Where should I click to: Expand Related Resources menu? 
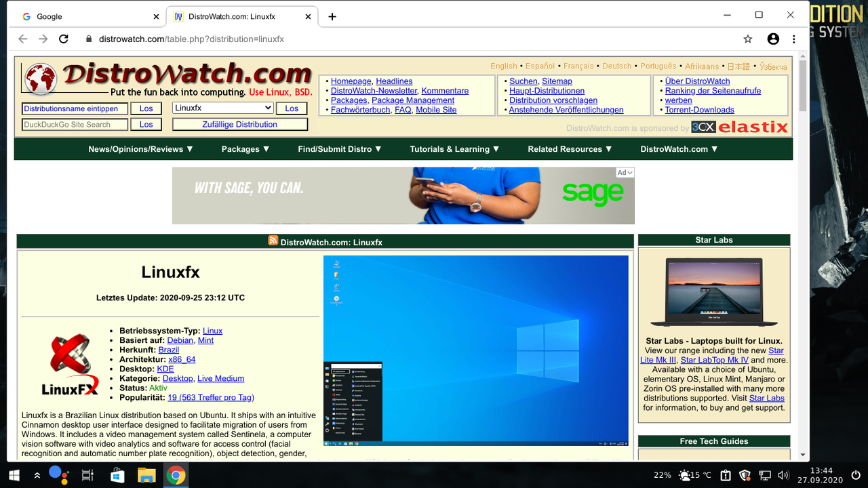click(x=570, y=149)
